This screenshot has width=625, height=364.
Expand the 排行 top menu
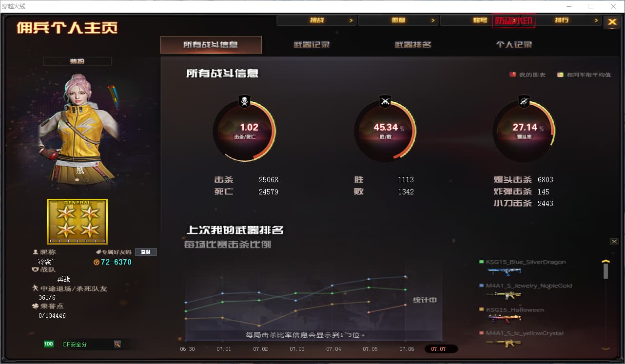pyautogui.click(x=562, y=20)
